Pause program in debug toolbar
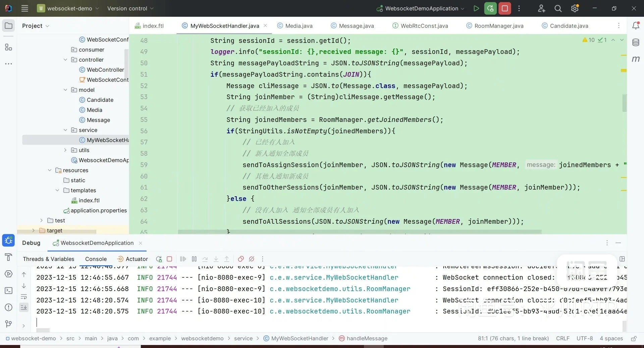Image resolution: width=644 pixels, height=348 pixels. 194,259
